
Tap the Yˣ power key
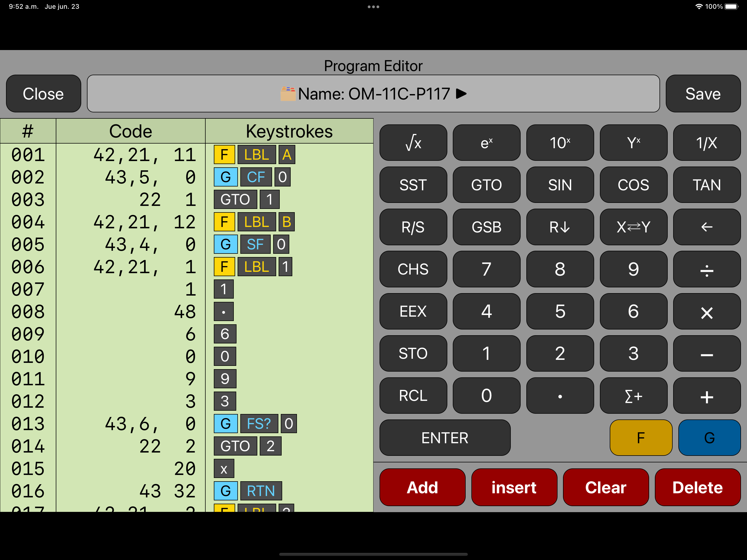633,142
